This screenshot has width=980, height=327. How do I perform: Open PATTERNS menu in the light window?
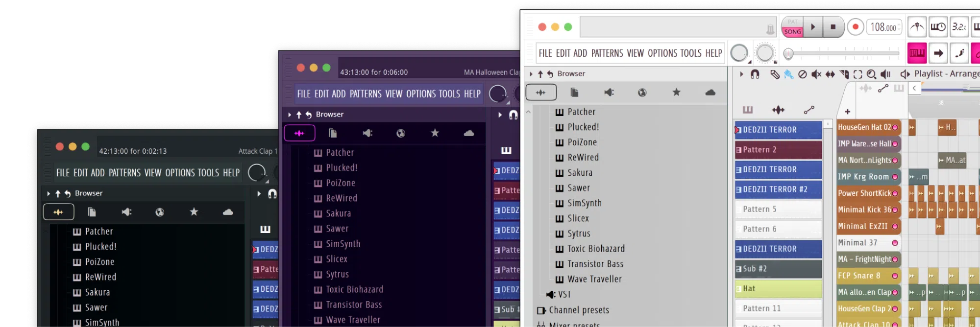607,53
